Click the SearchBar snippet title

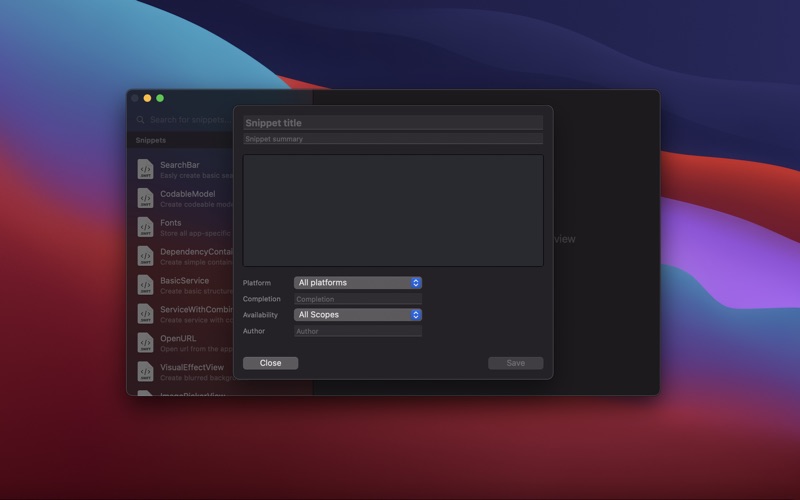(180, 165)
